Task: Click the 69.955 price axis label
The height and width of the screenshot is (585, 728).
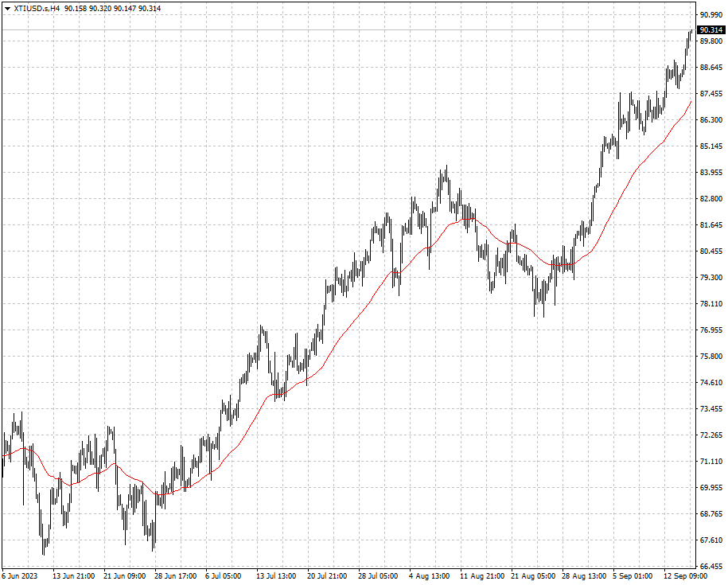Action: pos(710,488)
